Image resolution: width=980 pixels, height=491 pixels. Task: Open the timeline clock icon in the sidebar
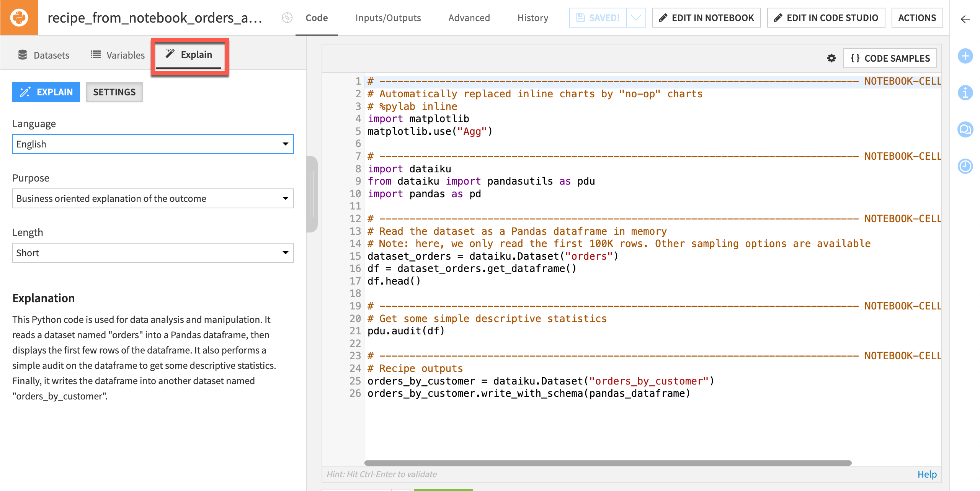pos(965,166)
